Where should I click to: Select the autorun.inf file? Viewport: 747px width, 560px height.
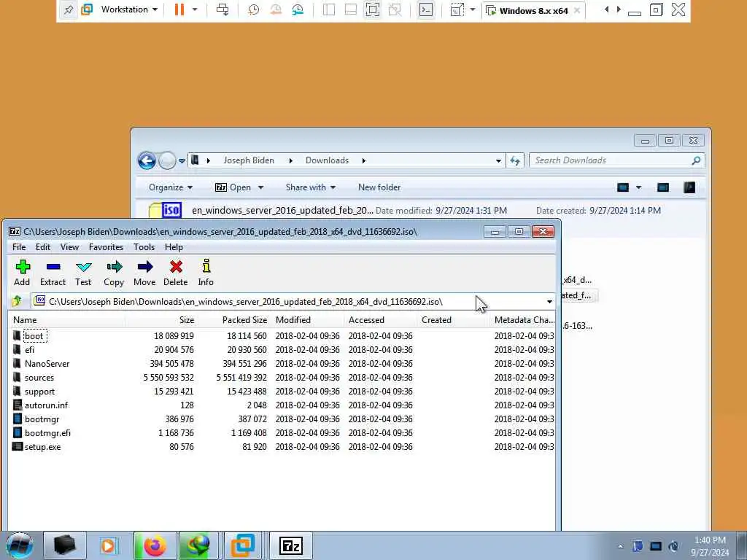pyautogui.click(x=46, y=405)
